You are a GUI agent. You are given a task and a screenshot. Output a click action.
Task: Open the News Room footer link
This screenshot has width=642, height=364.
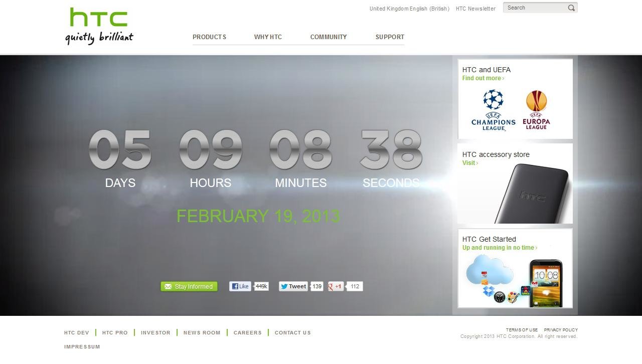[x=202, y=332]
